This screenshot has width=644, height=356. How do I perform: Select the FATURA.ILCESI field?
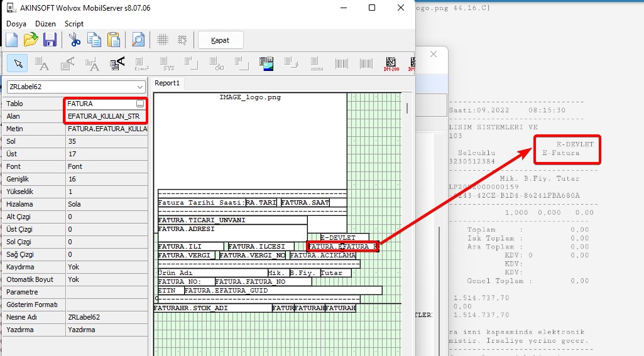click(x=261, y=246)
